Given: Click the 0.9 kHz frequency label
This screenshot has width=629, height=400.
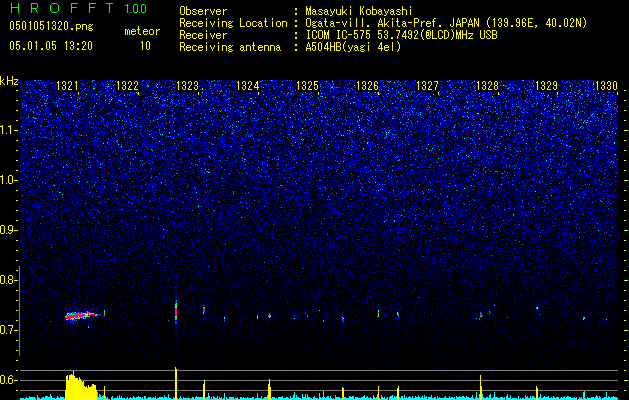Looking at the screenshot, I should [x=9, y=230].
